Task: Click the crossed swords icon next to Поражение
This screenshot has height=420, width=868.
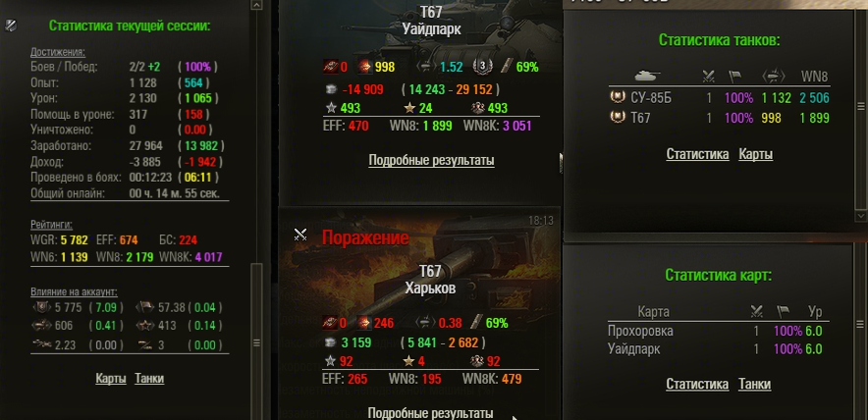Action: 300,235
